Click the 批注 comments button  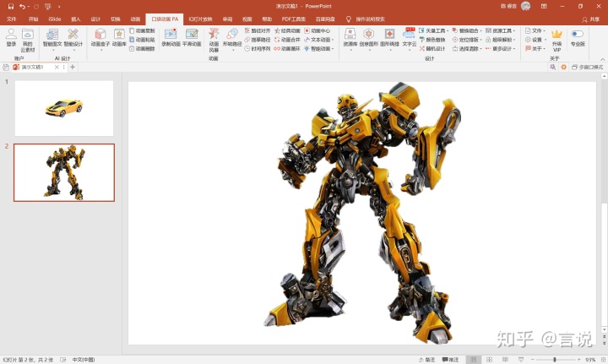450,360
